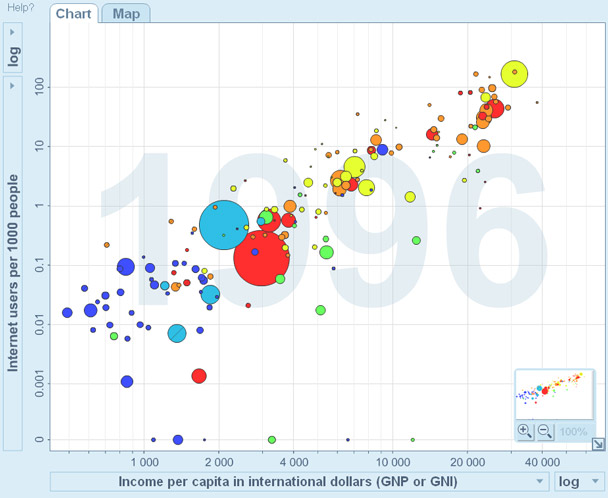Open the vertical axis log scale dropdown

coord(14,57)
